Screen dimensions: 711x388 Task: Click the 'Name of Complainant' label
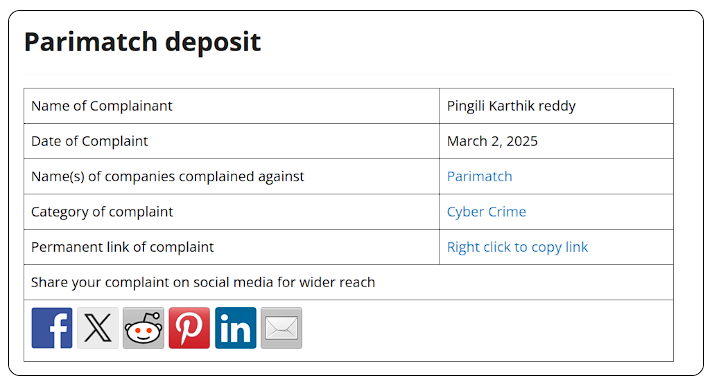click(x=102, y=106)
